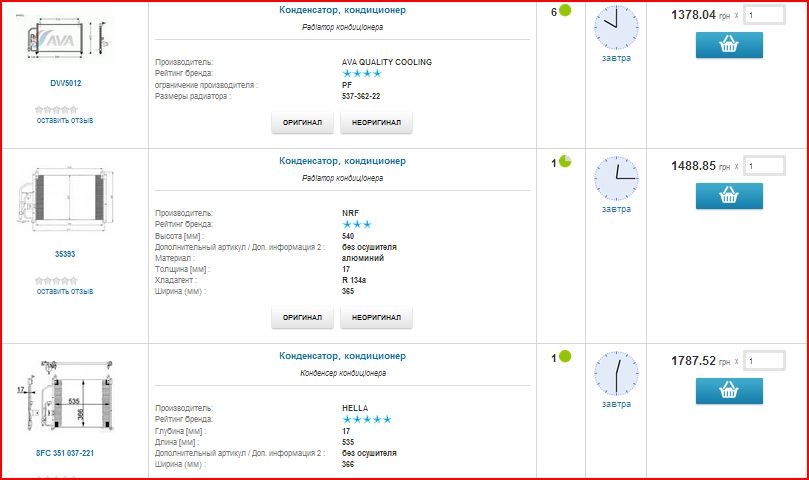Open article link 8FC 351 037-221

(65, 453)
